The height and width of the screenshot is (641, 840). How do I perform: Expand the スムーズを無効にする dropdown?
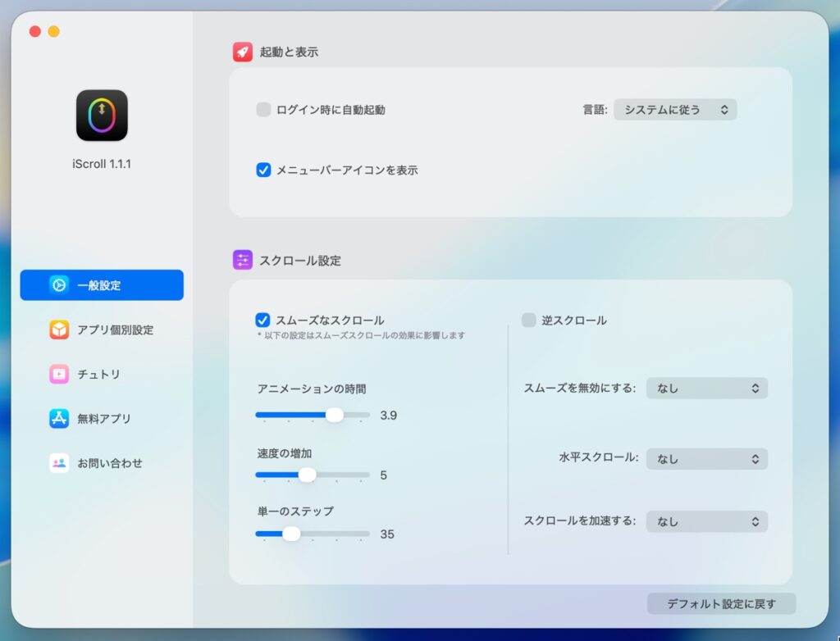pos(706,389)
